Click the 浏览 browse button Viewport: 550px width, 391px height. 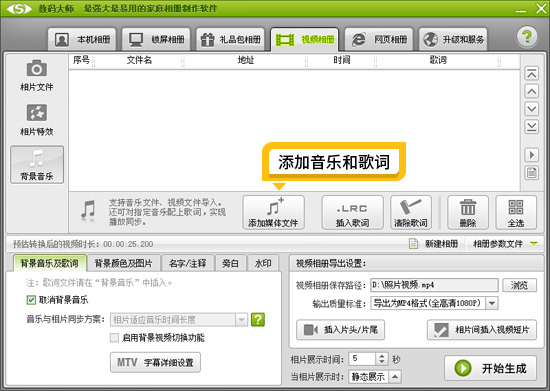pyautogui.click(x=519, y=285)
